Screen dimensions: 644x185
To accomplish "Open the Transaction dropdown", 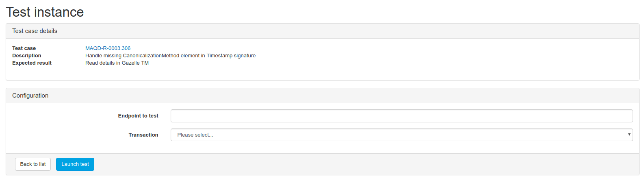I will (x=401, y=135).
